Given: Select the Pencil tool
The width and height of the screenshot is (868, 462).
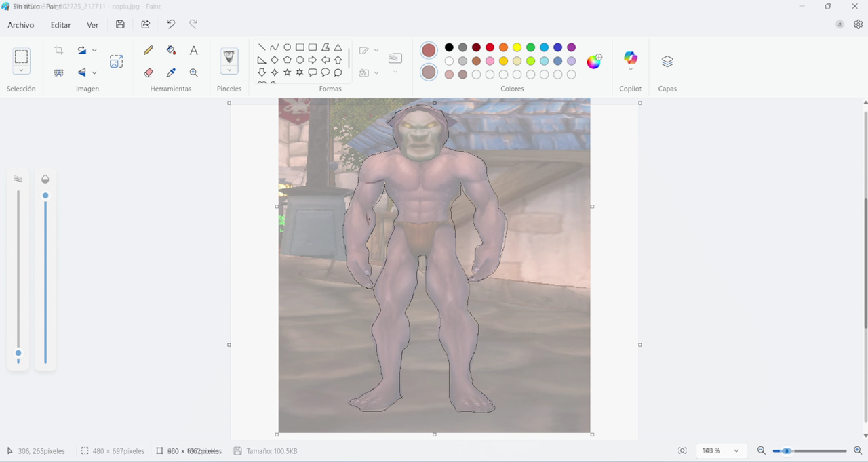Looking at the screenshot, I should pyautogui.click(x=149, y=50).
